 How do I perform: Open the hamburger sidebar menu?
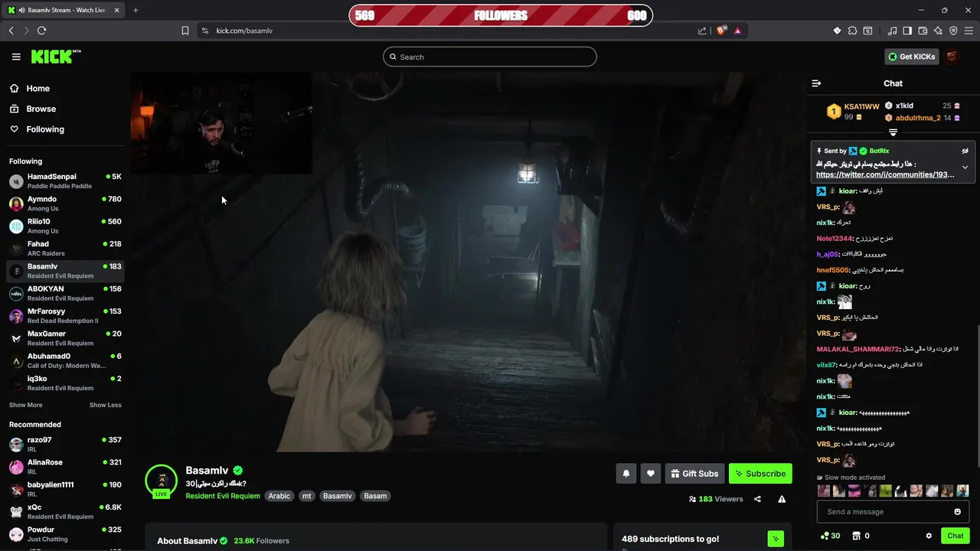tap(16, 57)
